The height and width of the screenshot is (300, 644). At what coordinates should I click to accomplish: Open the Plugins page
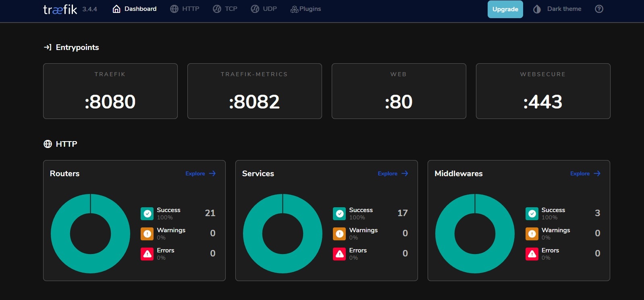click(x=305, y=9)
